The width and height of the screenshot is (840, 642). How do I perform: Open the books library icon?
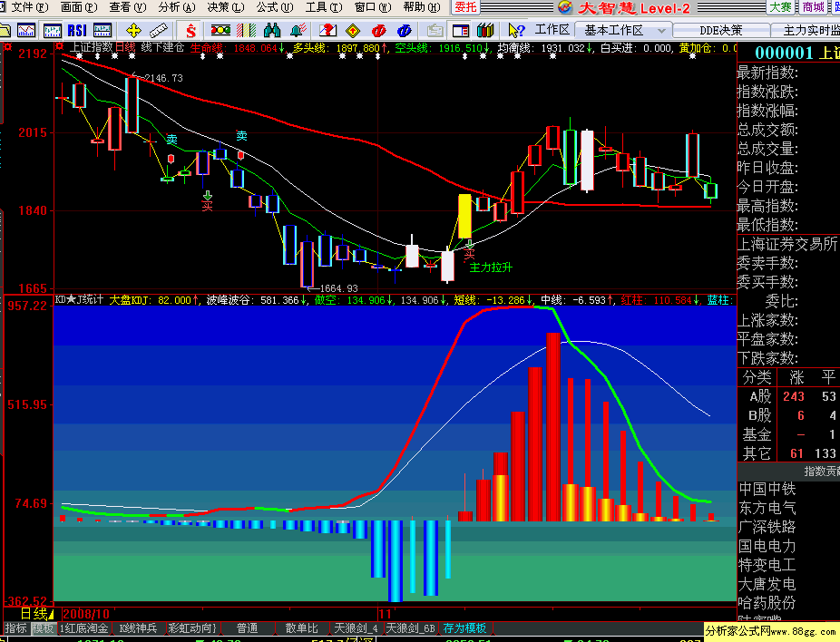(485, 31)
